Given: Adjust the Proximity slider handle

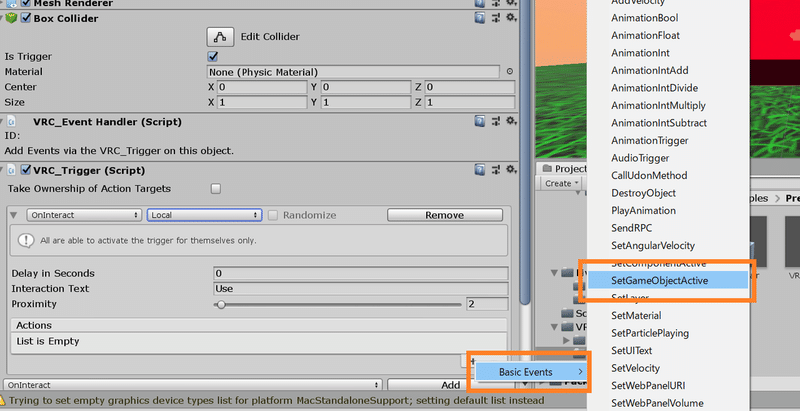Looking at the screenshot, I should coord(221,304).
